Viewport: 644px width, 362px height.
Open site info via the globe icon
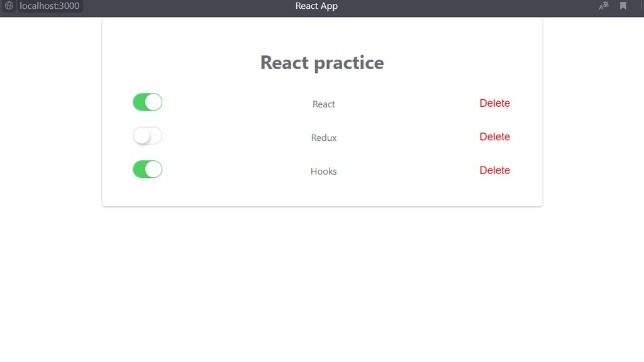click(x=9, y=6)
